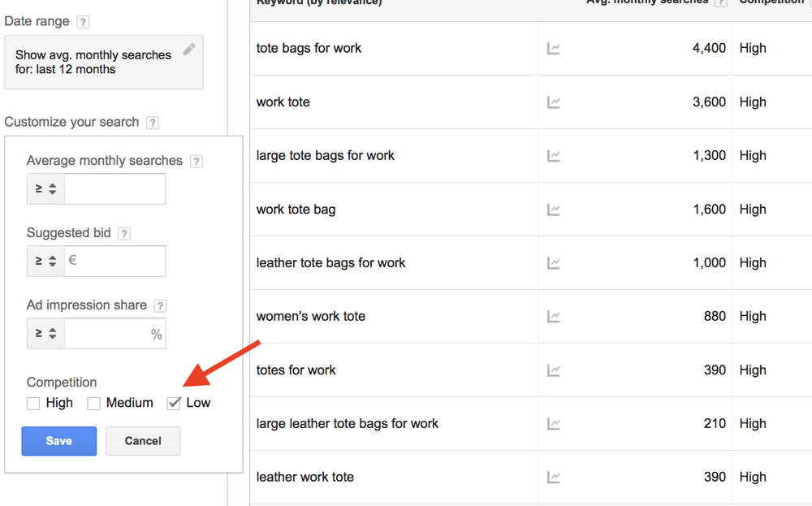The width and height of the screenshot is (812, 506).
Task: Open trend chart icon for 'work tote'
Action: coord(554,102)
